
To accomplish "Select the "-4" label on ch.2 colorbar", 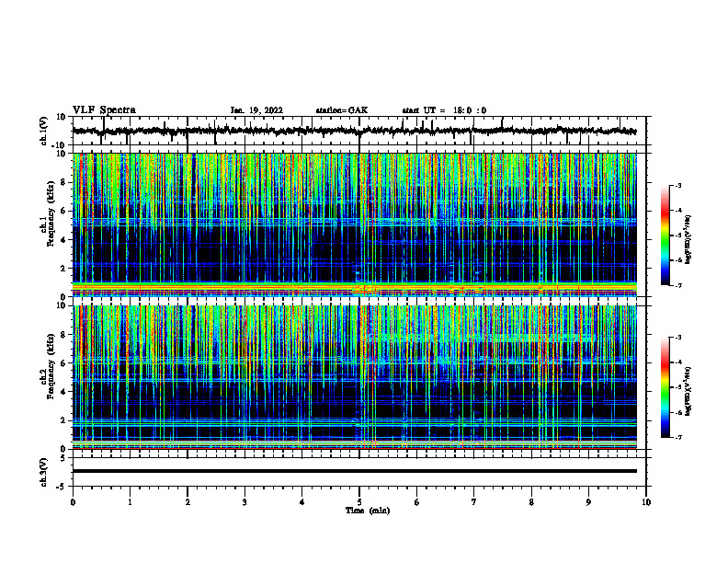I will tap(677, 362).
